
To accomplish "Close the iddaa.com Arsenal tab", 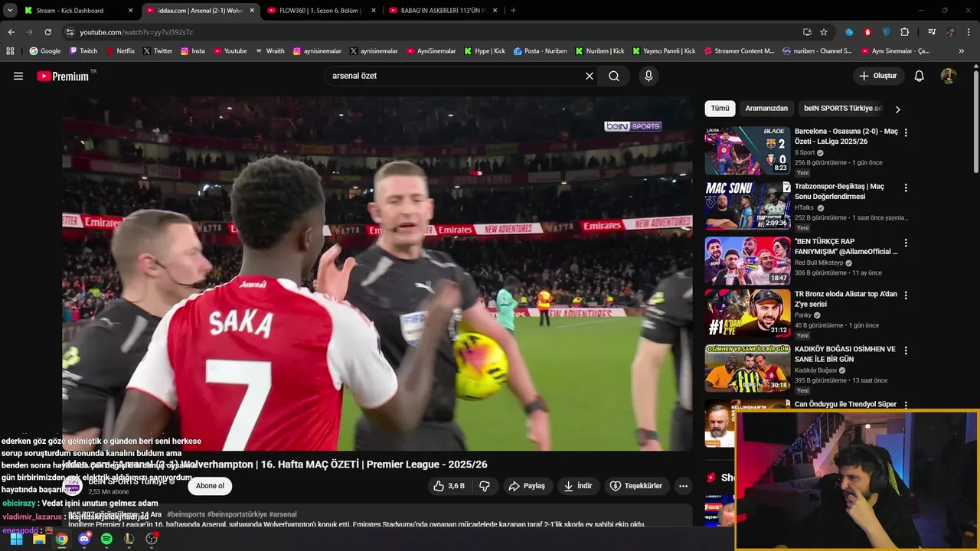I will [252, 11].
